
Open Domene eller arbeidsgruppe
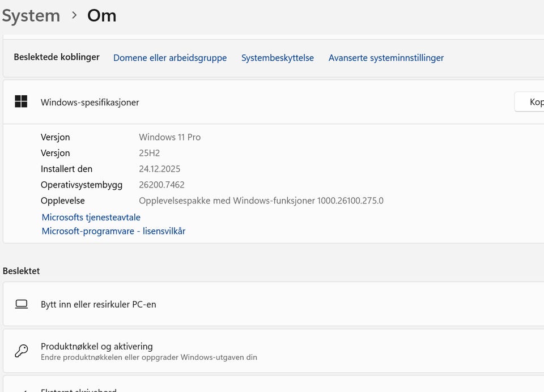[170, 57]
